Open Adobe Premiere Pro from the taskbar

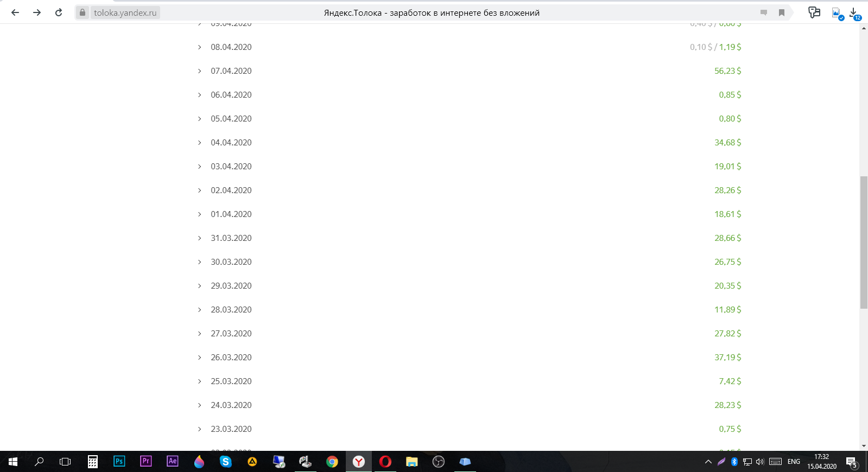coord(146,462)
